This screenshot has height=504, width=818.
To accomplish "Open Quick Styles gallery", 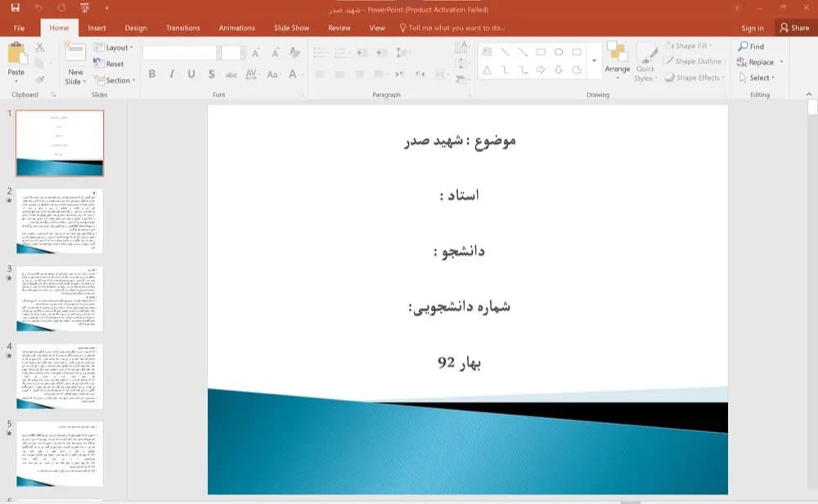I will 645,63.
